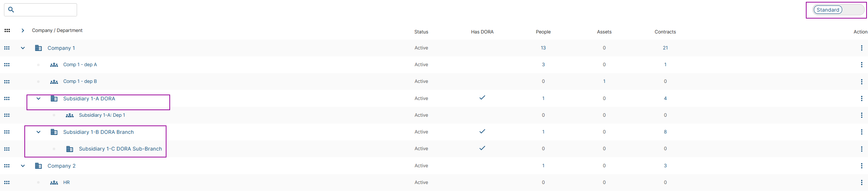The width and height of the screenshot is (868, 196).
Task: Click the building icon next to Subsidiary 1-A DORA
Action: 54,99
